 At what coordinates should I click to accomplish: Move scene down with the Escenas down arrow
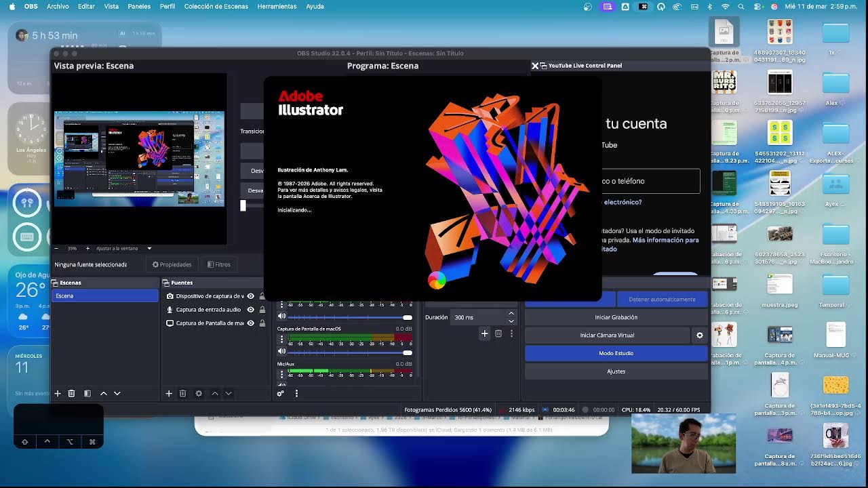point(117,393)
